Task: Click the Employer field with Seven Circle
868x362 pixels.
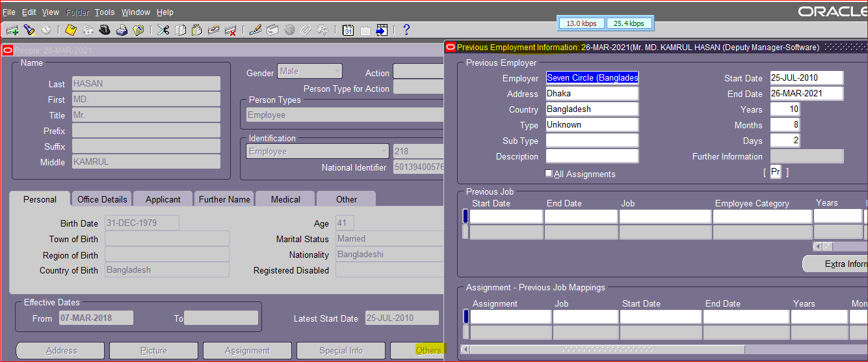Action: tap(592, 77)
